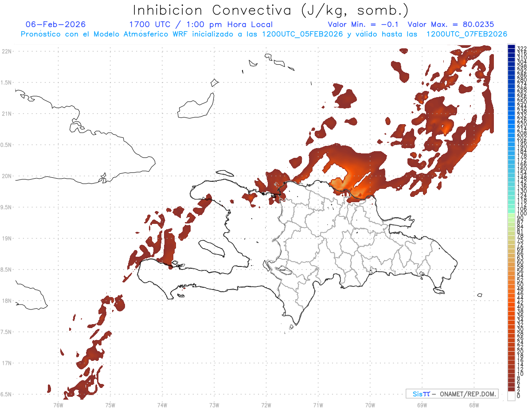Click the '21N' latitude label
The image size is (532, 411).
[x=7, y=114]
